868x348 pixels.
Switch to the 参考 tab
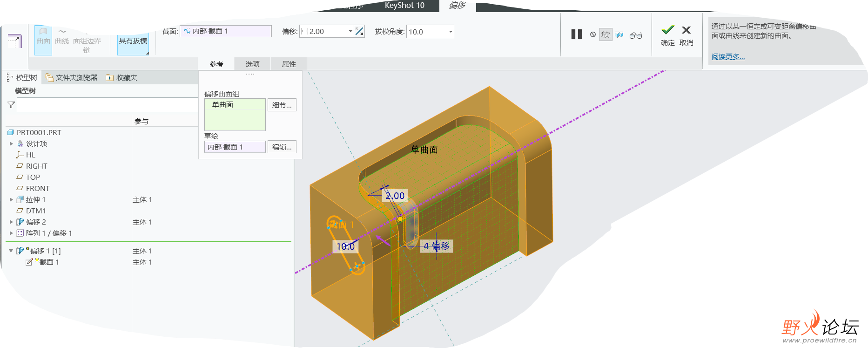click(216, 64)
